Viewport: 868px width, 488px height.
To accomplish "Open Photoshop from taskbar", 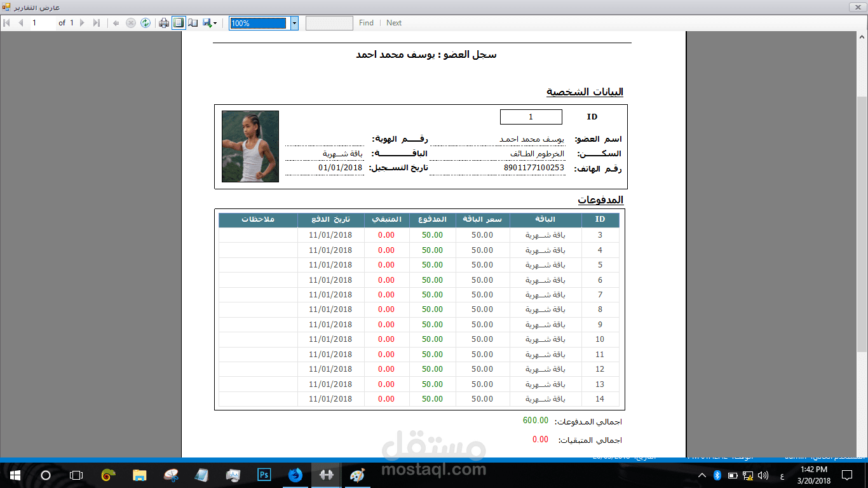I will point(264,475).
